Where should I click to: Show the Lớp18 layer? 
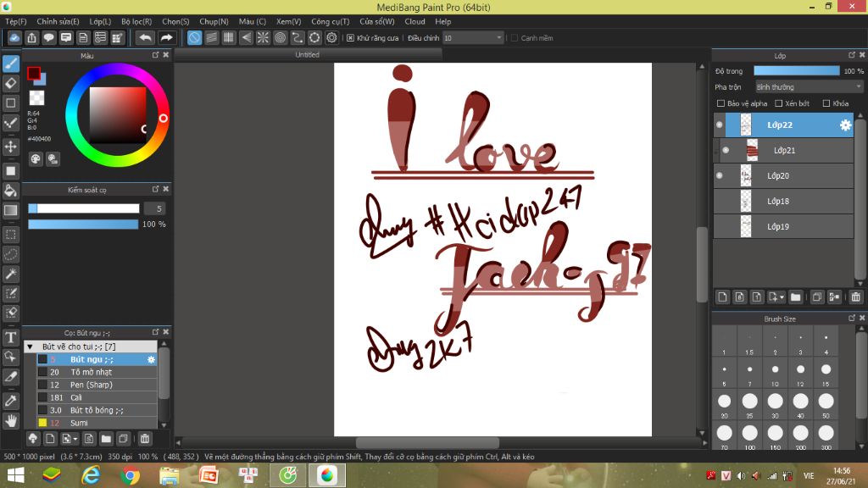(719, 202)
